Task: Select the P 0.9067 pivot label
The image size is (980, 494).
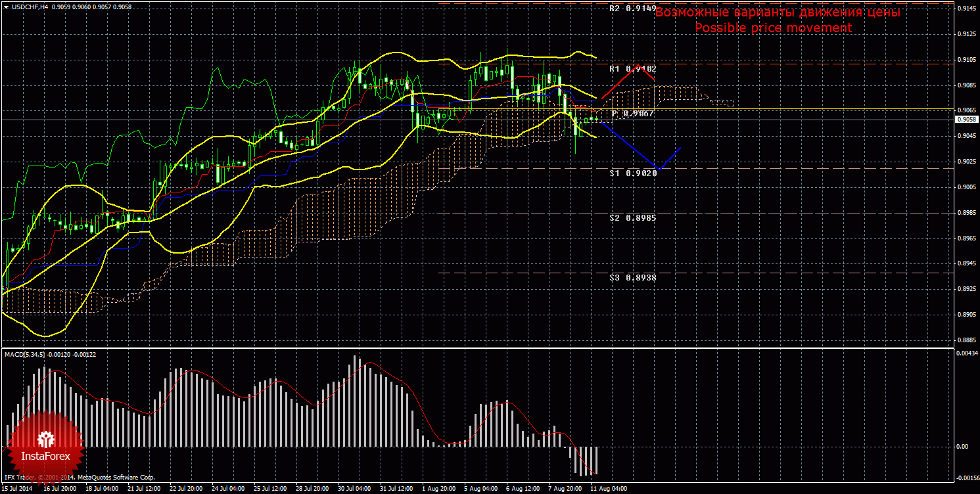Action: point(632,114)
